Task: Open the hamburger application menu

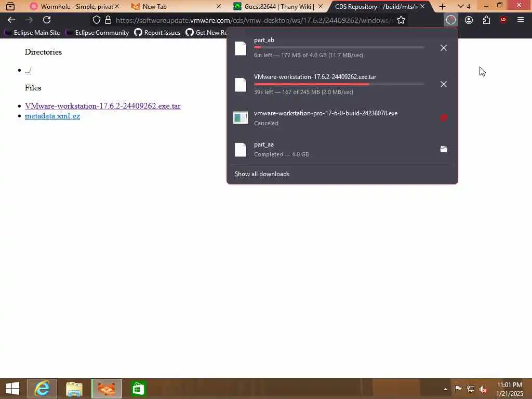Action: pyautogui.click(x=521, y=20)
